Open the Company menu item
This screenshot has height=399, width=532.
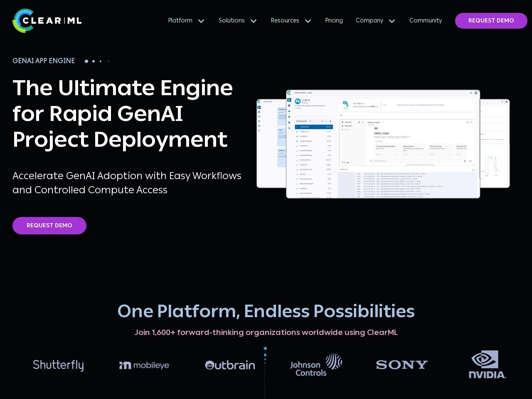(x=369, y=20)
